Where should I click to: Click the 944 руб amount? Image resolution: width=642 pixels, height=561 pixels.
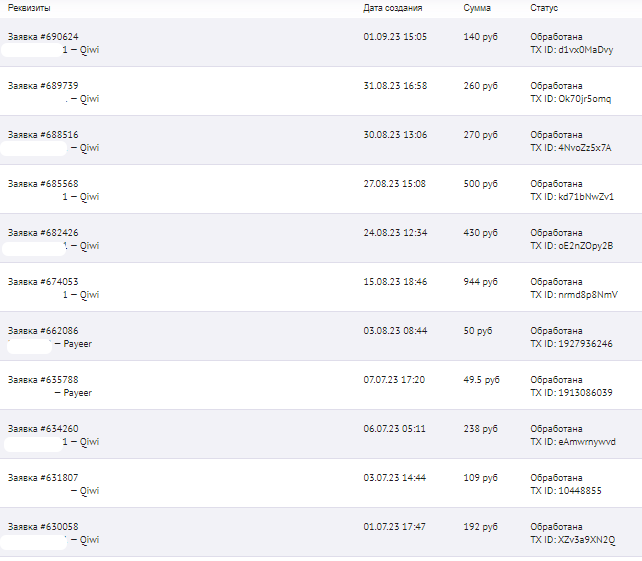pyautogui.click(x=480, y=282)
